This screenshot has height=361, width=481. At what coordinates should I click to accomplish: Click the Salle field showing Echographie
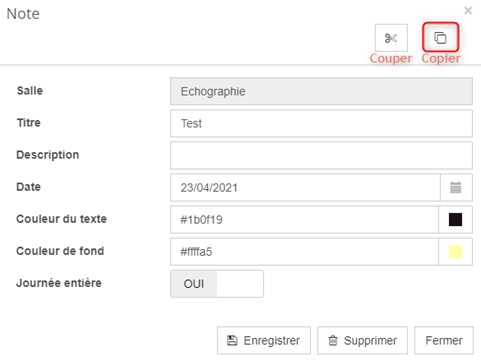point(321,91)
